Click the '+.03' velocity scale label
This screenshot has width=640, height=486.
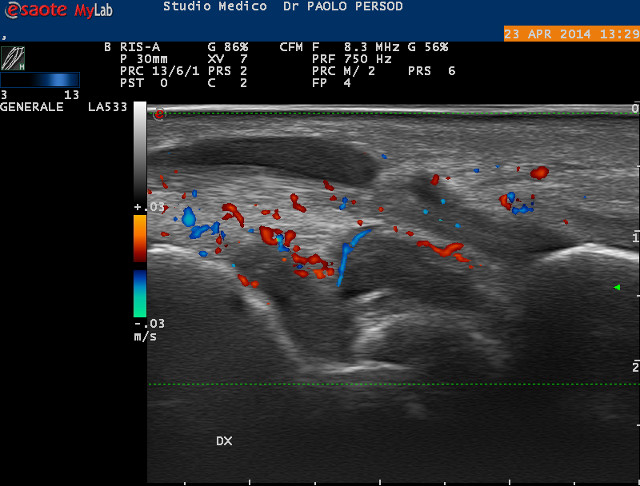(149, 207)
